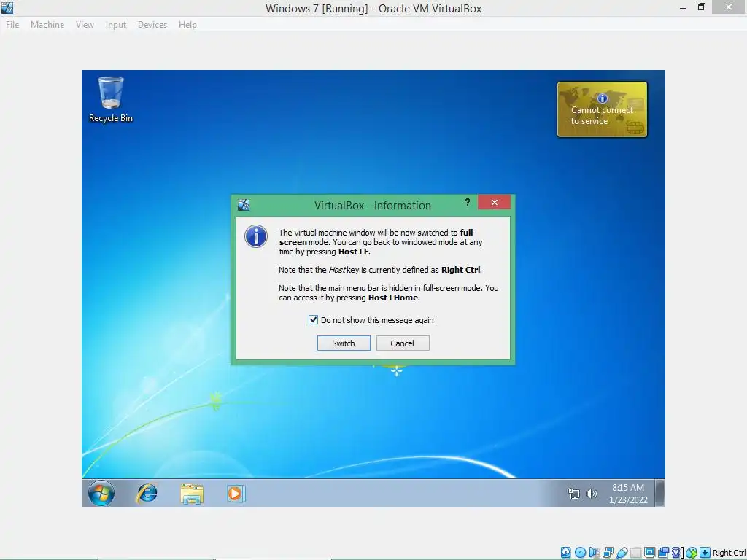The height and width of the screenshot is (560, 747).
Task: Click the guest network tray icon
Action: click(573, 494)
